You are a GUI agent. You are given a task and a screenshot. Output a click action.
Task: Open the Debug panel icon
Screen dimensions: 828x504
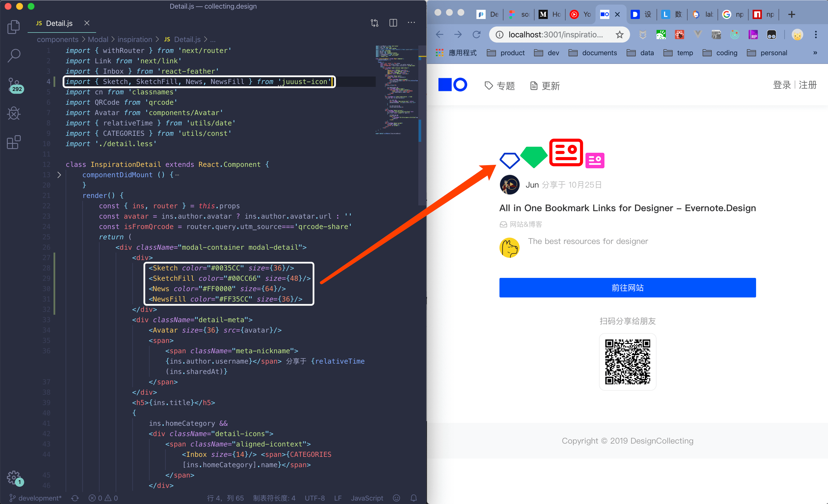(x=14, y=114)
